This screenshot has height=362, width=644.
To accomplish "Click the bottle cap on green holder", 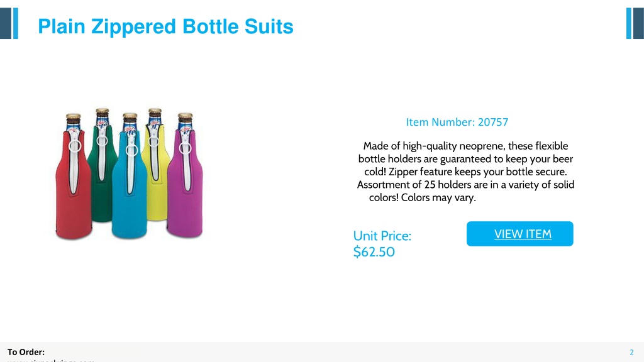I will tap(103, 112).
